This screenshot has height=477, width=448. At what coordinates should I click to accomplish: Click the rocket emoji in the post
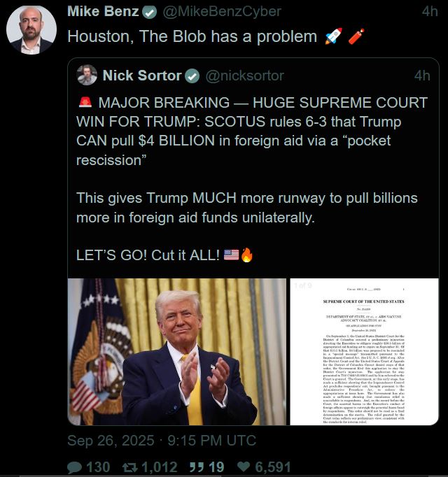333,36
